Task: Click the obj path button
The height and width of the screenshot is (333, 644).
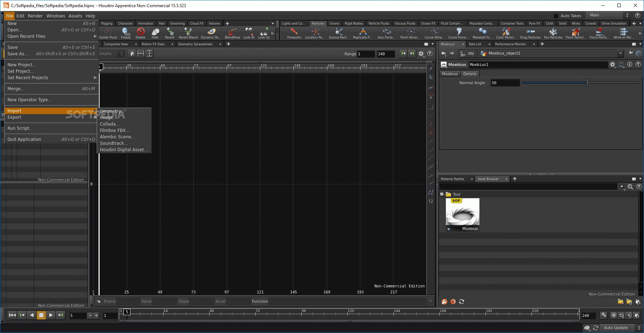Action: click(x=468, y=53)
